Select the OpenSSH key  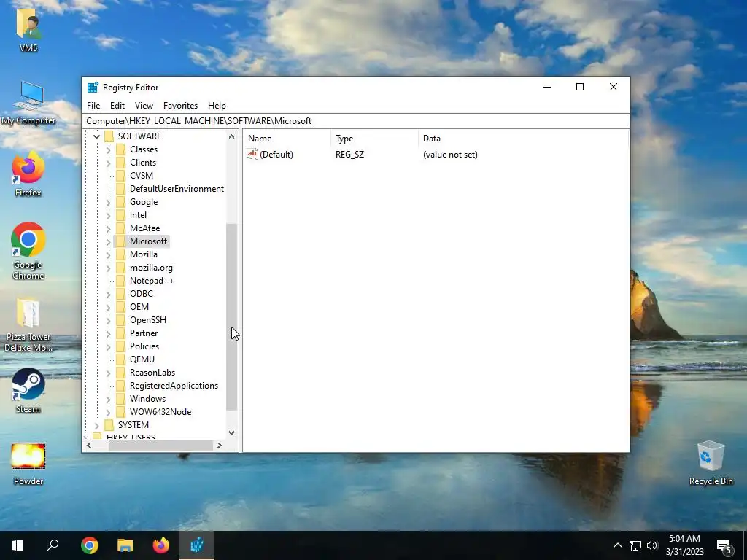pyautogui.click(x=147, y=320)
